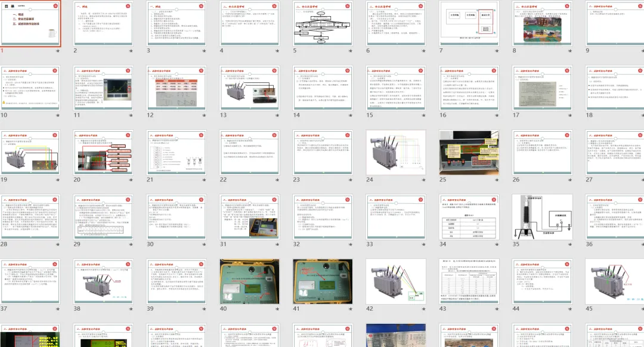Screen dimensions: 644x347
Task: Select slide 32 thumbnail
Action: click(323, 217)
